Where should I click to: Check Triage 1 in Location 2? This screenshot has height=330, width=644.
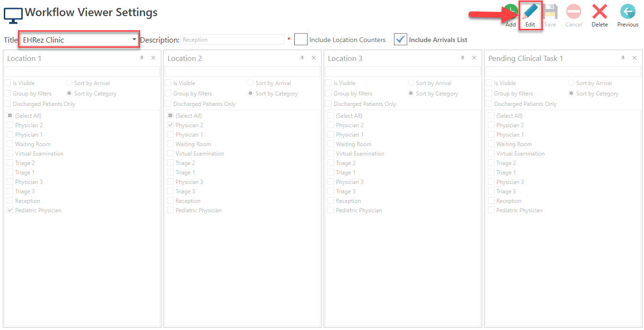pyautogui.click(x=170, y=173)
